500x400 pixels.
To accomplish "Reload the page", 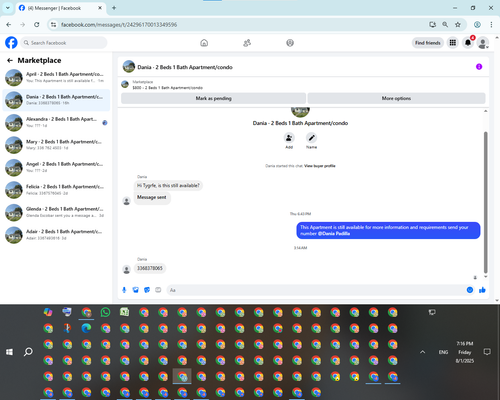I will pos(37,24).
